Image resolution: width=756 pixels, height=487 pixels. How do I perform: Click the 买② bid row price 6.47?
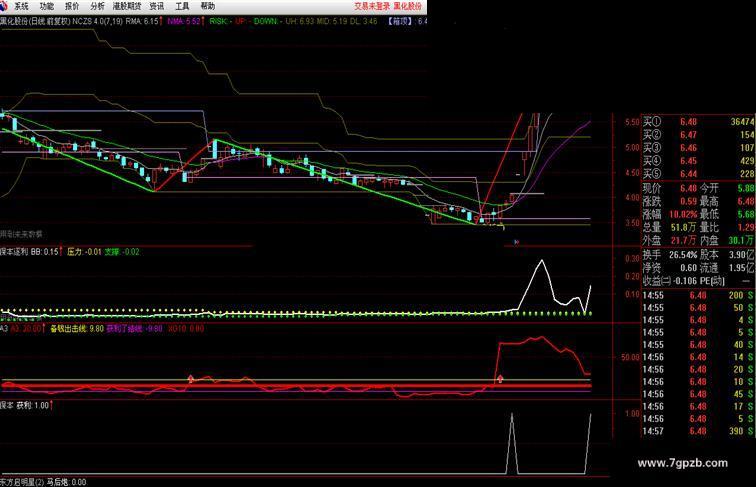click(x=688, y=135)
